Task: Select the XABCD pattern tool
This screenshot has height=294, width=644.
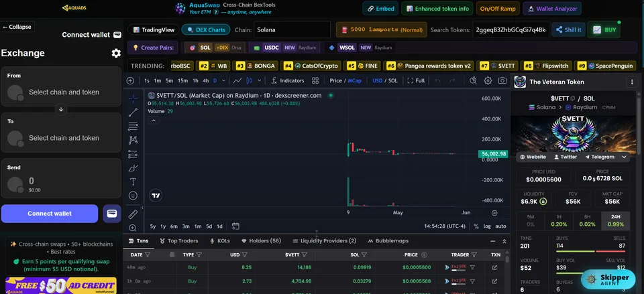Action: (133, 140)
